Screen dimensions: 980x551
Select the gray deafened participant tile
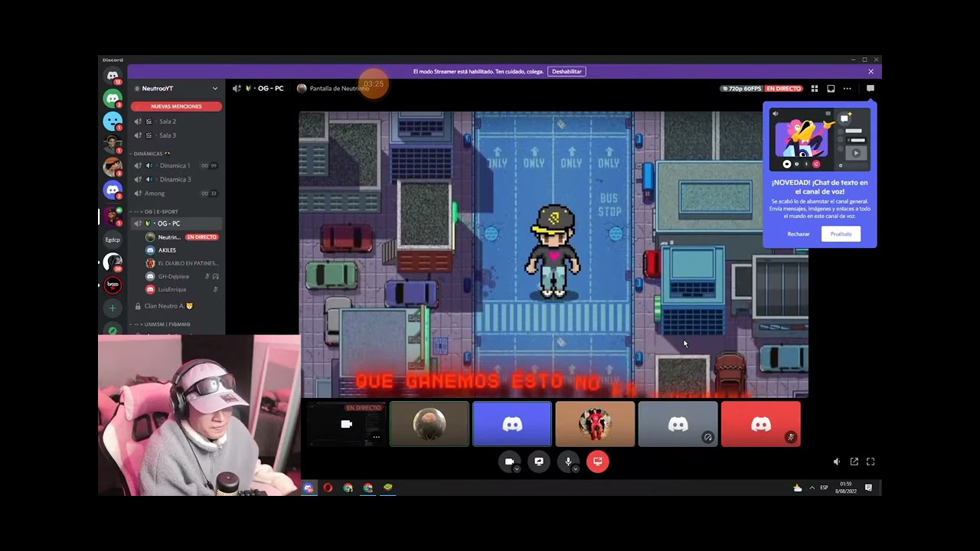(x=678, y=424)
